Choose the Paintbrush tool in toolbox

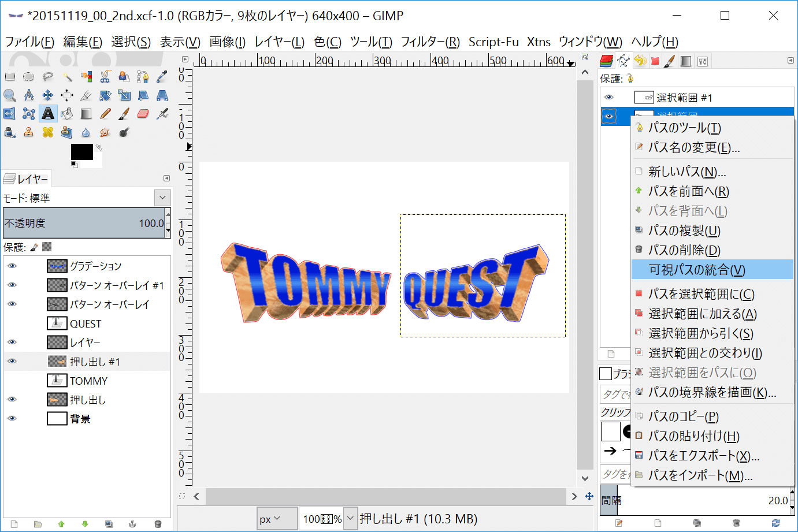(124, 114)
